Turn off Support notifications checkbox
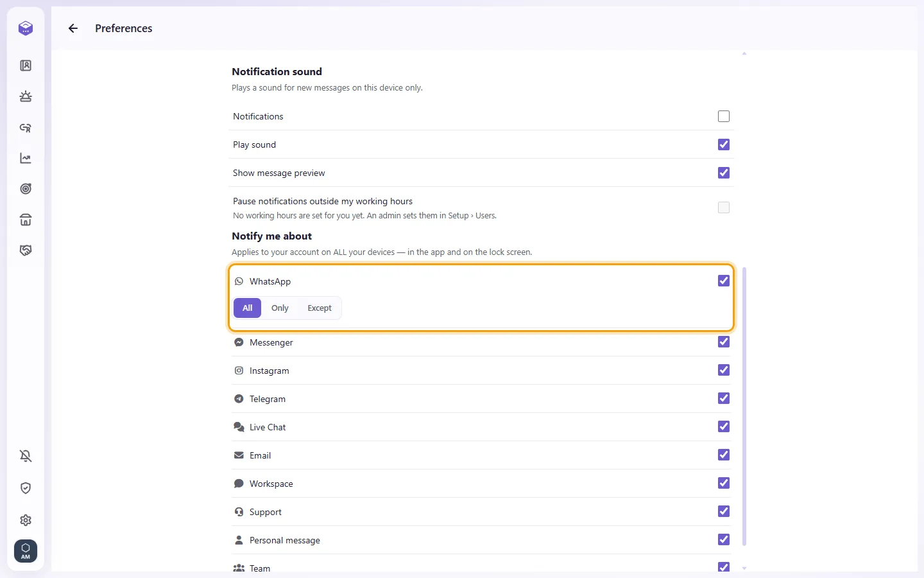Viewport: 924px width, 578px height. [x=724, y=511]
